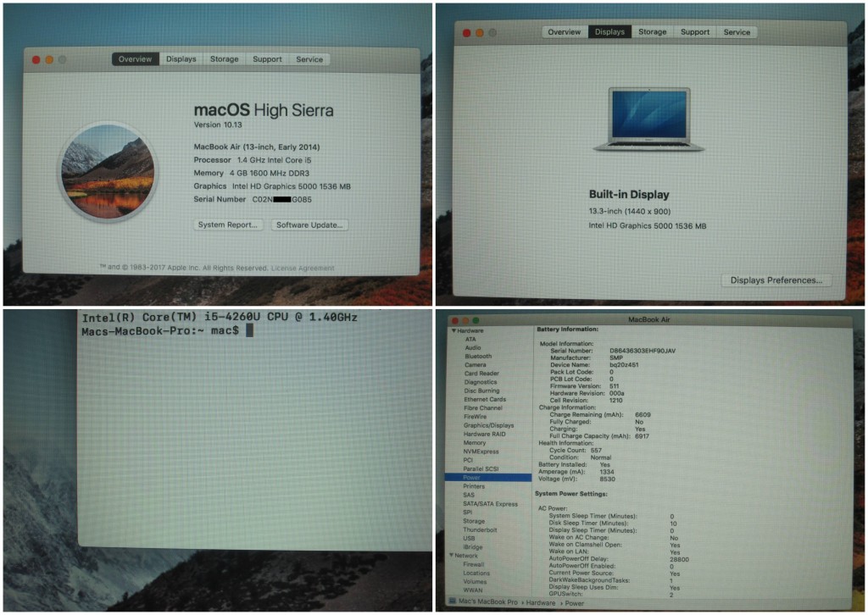Viewport: 868px width, 615px height.
Task: Select Audio in the Hardware list
Action: coord(473,348)
